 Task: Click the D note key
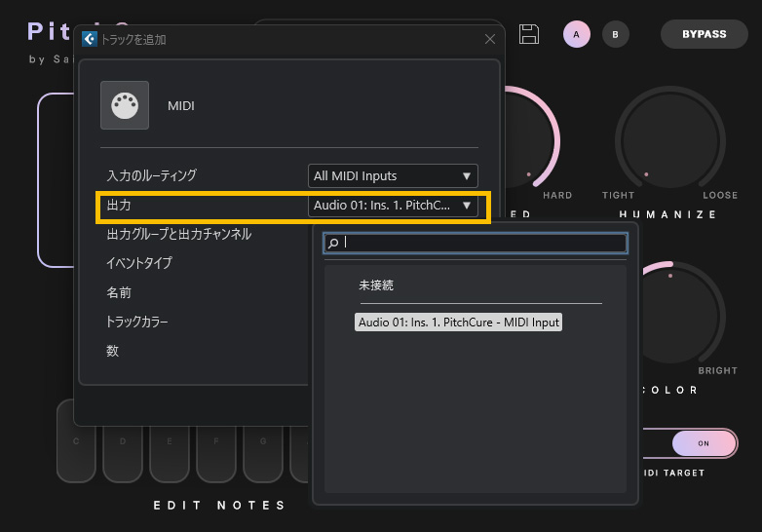pyautogui.click(x=123, y=453)
